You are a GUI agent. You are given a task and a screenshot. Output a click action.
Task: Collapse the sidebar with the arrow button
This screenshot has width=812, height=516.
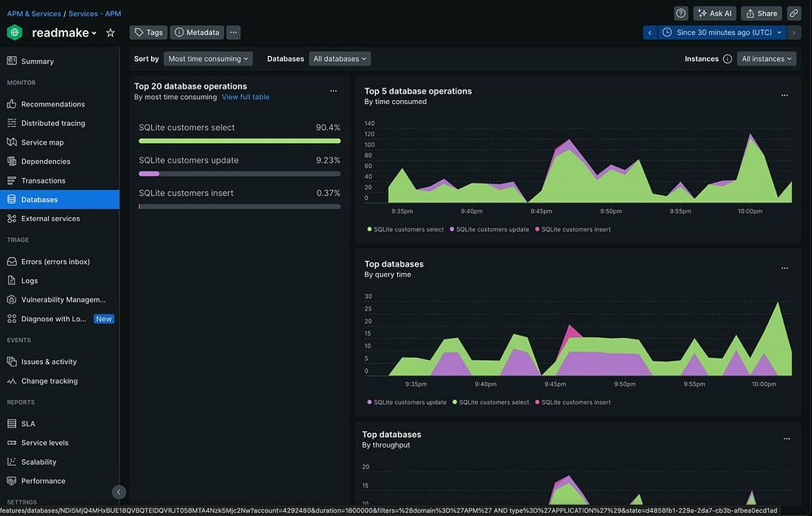(x=119, y=492)
